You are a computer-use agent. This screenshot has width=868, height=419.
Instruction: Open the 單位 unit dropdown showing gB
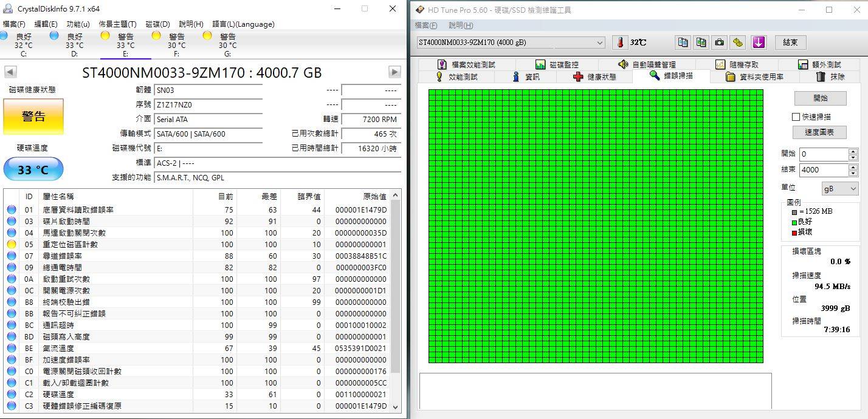click(840, 189)
